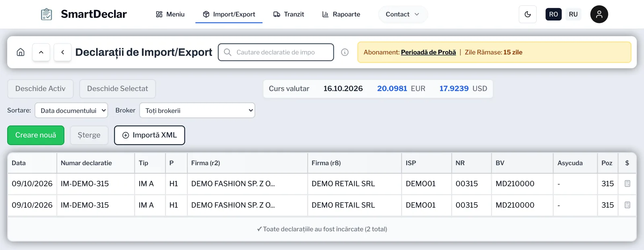The height and width of the screenshot is (250, 644).
Task: Open the Rapoarte section
Action: (341, 14)
